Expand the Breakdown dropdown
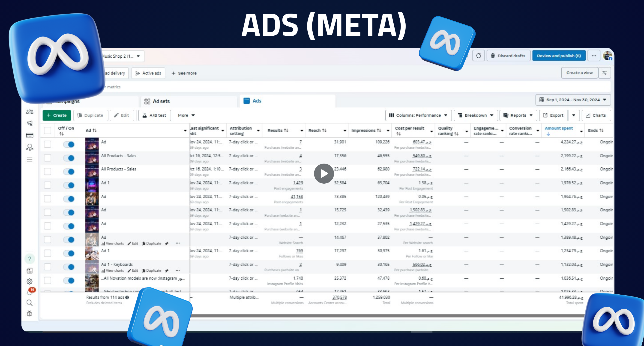Screen dimensions: 644x346 tap(475, 115)
